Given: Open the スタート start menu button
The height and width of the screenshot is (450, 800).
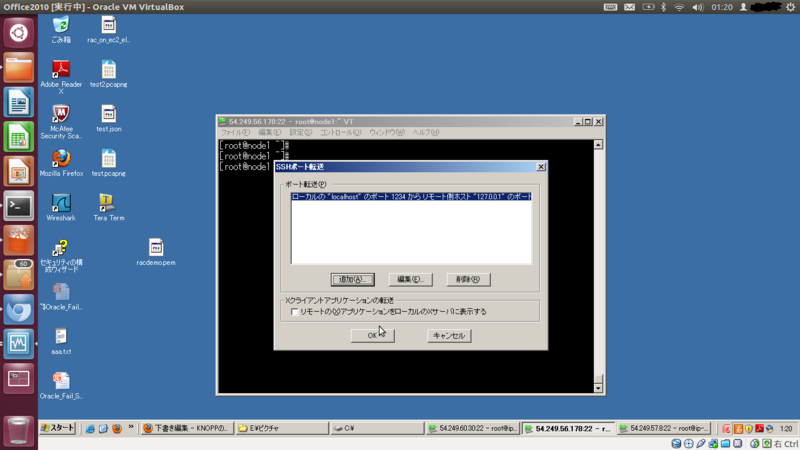Looking at the screenshot, I should tap(58, 428).
